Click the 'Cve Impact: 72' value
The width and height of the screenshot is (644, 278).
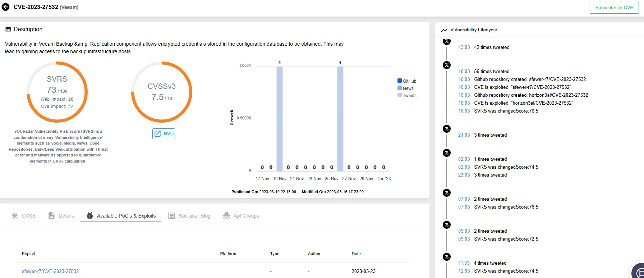click(x=57, y=106)
